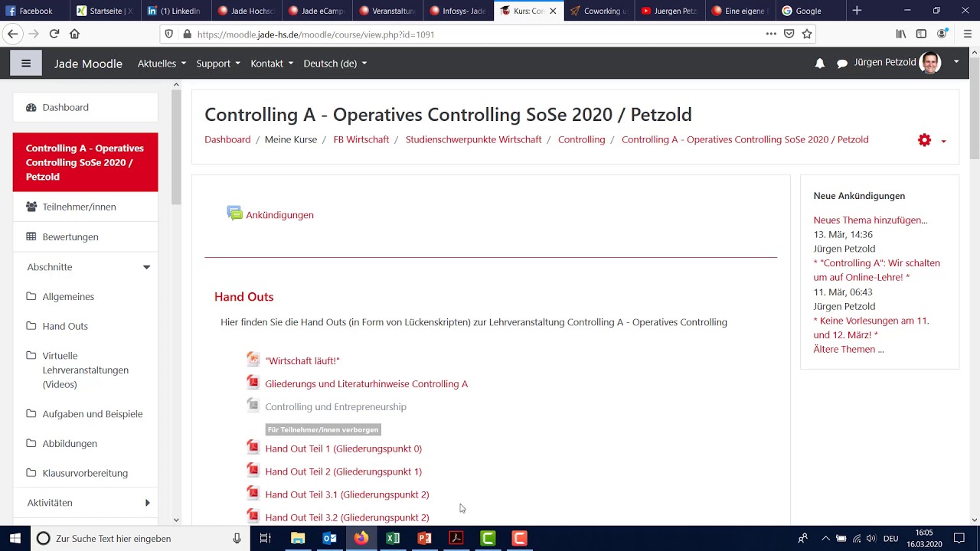
Task: Collapse the Abschnitte section in sidebar
Action: tap(146, 267)
